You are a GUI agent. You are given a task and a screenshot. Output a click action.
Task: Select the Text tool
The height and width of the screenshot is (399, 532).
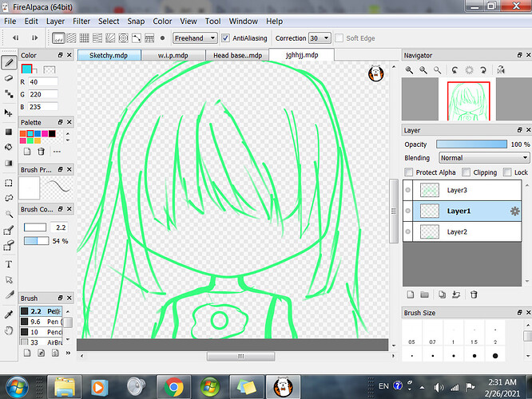point(9,264)
